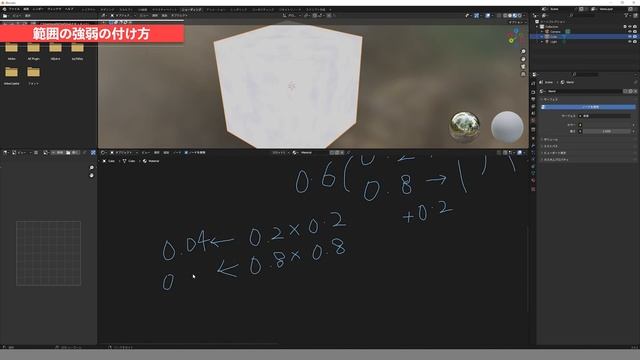Select the Light item in outliner
The height and width of the screenshot is (360, 640).
pyautogui.click(x=553, y=42)
